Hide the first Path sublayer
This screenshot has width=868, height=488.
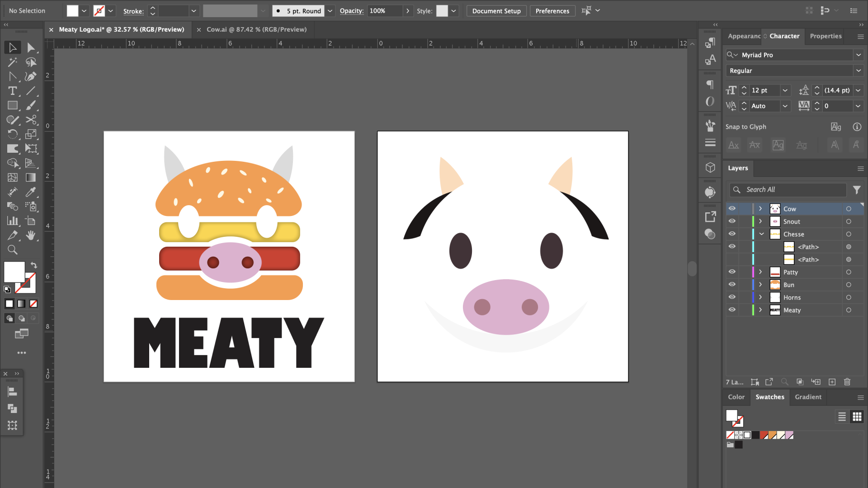coord(732,247)
